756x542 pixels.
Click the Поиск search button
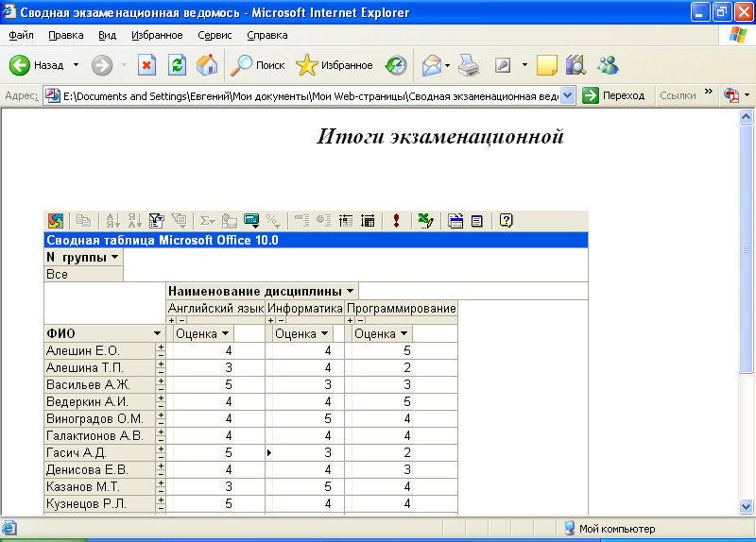[x=258, y=65]
